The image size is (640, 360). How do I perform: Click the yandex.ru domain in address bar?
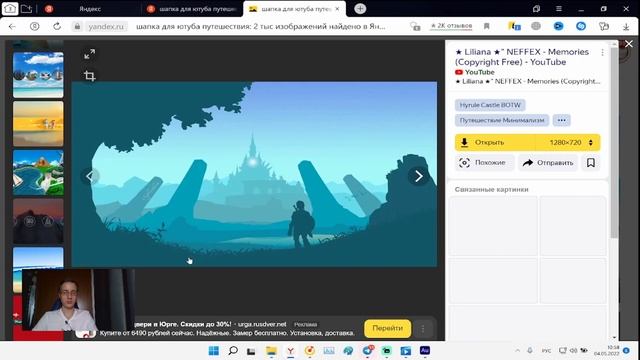click(106, 27)
